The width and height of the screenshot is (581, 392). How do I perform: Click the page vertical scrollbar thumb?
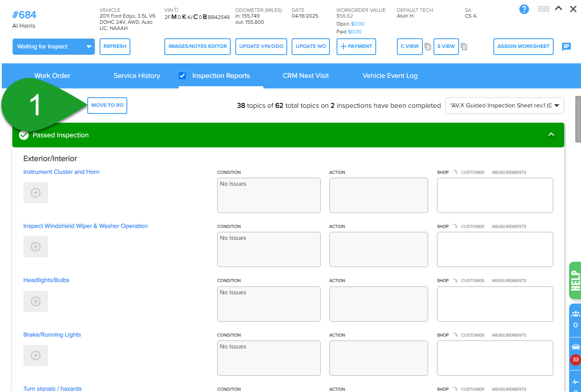[578, 119]
